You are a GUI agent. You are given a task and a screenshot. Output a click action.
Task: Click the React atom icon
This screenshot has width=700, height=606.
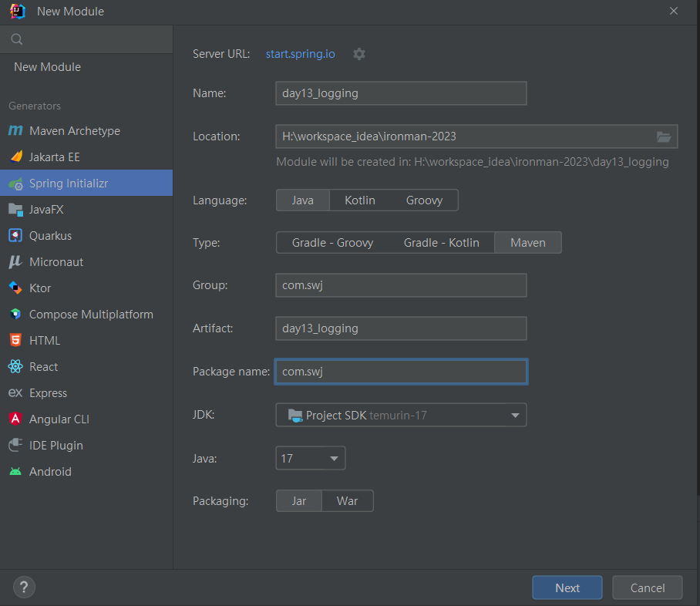coord(15,367)
